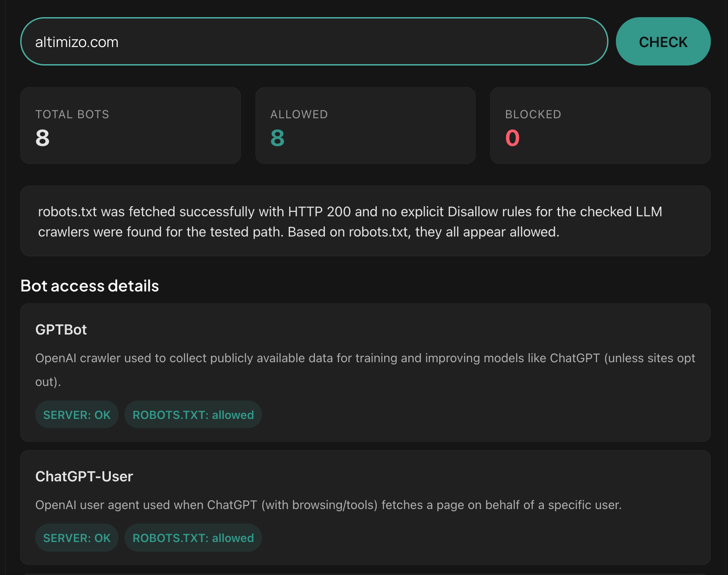Image resolution: width=728 pixels, height=575 pixels.
Task: Click the ChatGPT-User agent description text
Action: tap(328, 505)
